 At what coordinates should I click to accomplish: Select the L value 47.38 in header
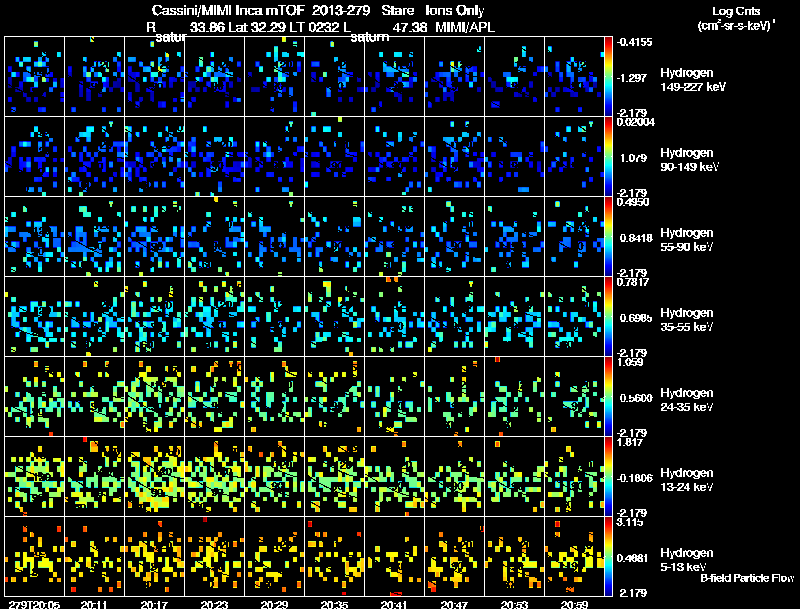point(410,27)
